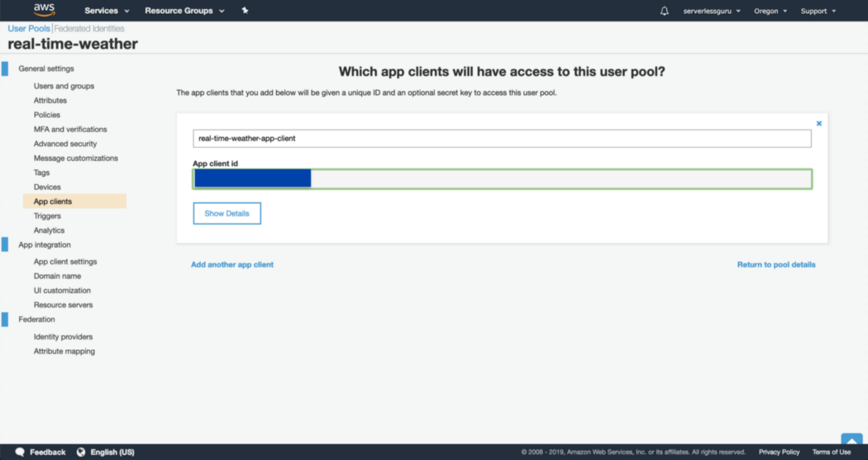Screen dimensions: 868x460
Task: Click the real-time-weather pool title
Action: click(73, 44)
